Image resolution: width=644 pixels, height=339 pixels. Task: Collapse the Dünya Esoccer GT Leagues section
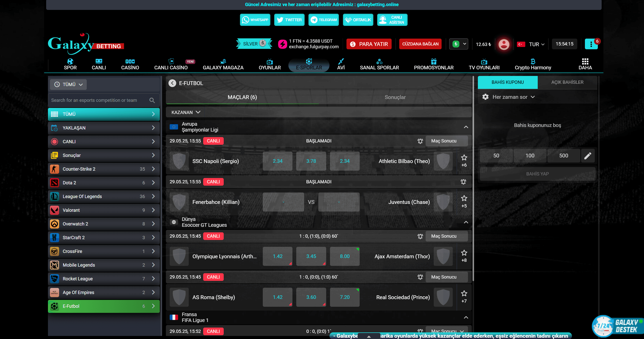466,222
